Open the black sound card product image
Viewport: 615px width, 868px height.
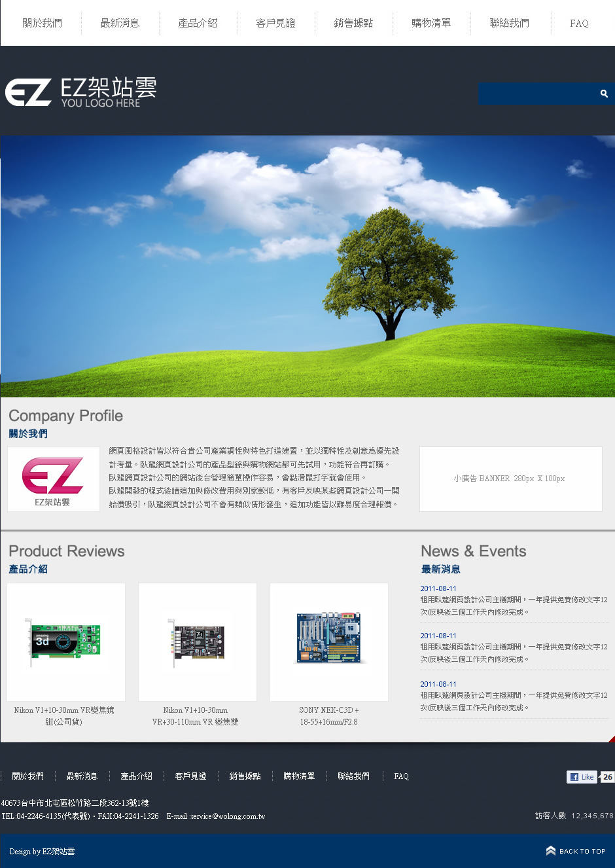click(x=197, y=642)
